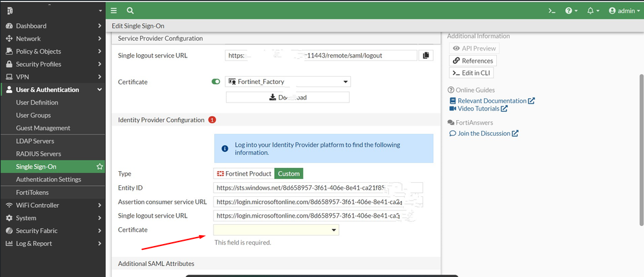Open the admin user menu
The height and width of the screenshot is (277, 644).
click(x=624, y=11)
